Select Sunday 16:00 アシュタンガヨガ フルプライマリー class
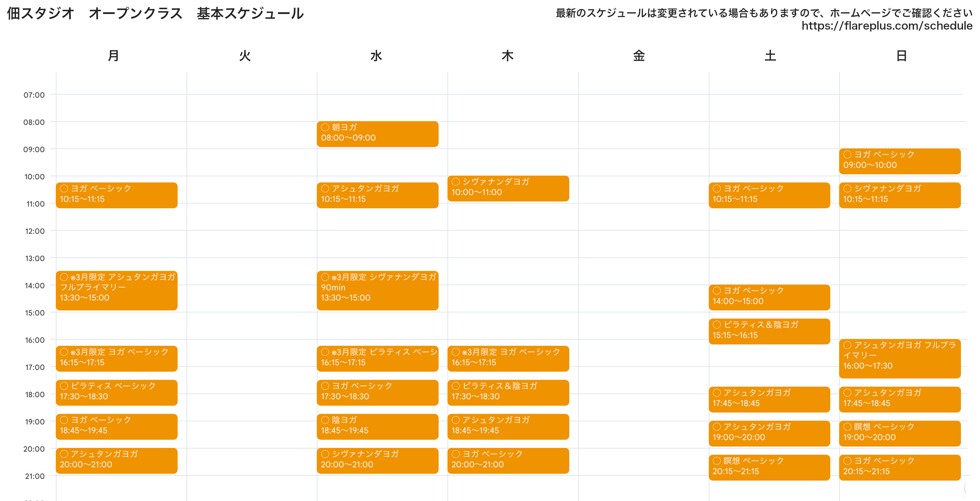 900,358
